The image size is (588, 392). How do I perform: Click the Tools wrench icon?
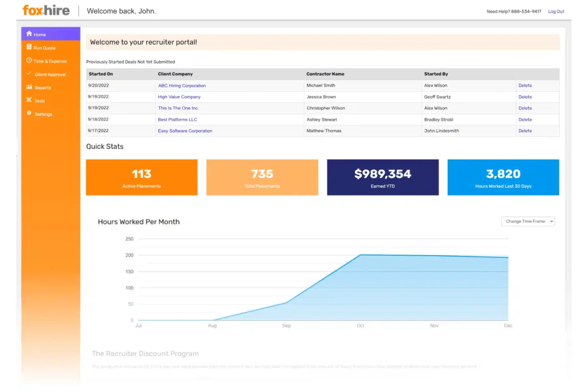[x=29, y=100]
